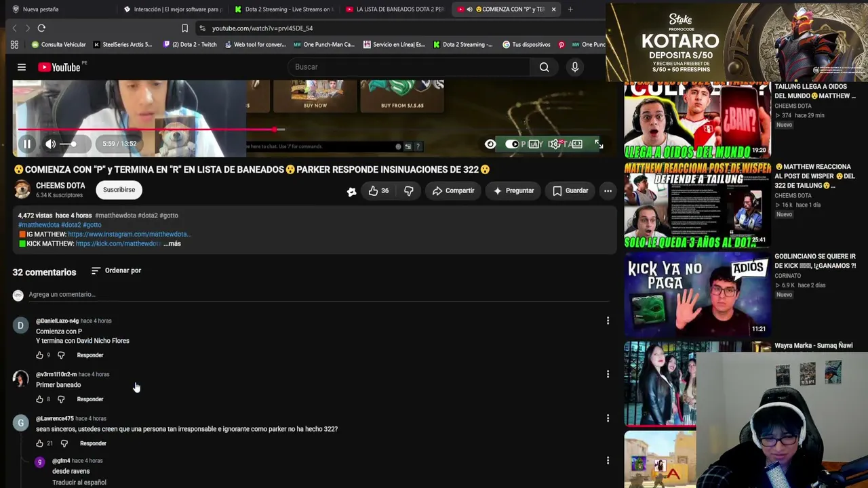Open TAILUNG LLEGA A OIDOS video thumbnail

(x=697, y=120)
